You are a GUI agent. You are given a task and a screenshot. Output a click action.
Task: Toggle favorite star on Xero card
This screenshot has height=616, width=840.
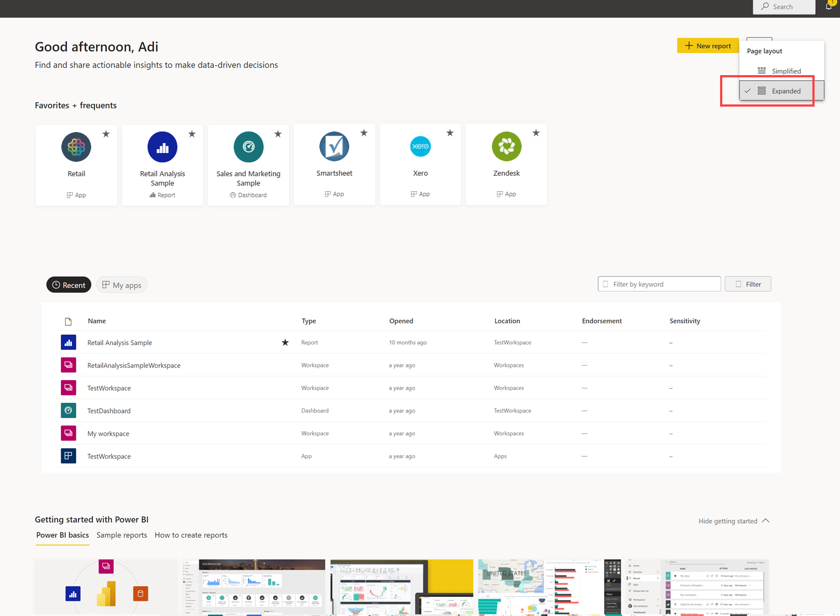450,133
